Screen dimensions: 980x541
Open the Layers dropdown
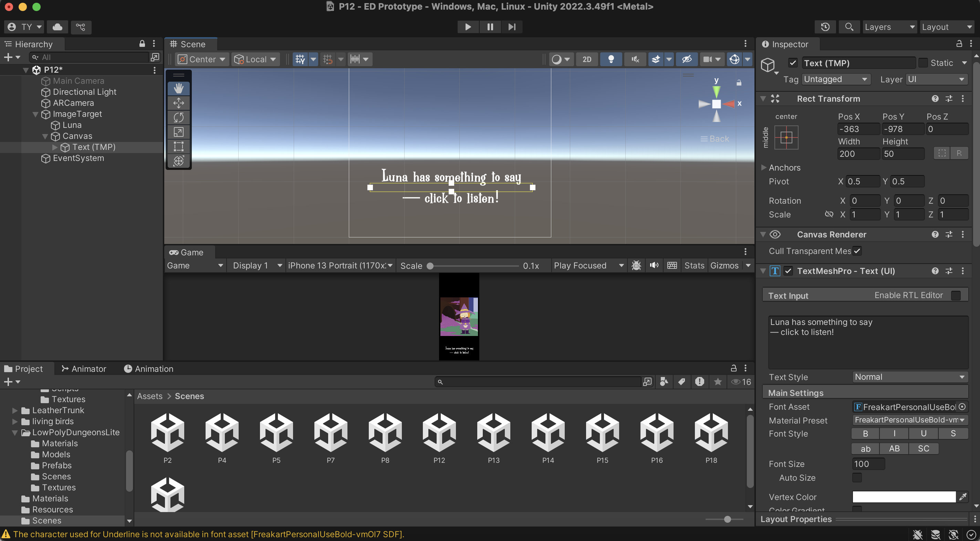point(889,27)
